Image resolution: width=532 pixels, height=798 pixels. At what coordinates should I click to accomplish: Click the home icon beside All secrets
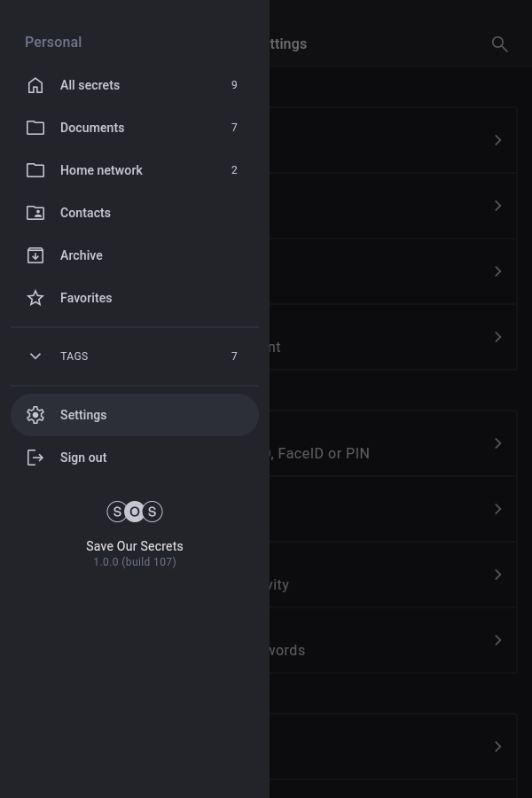(35, 85)
